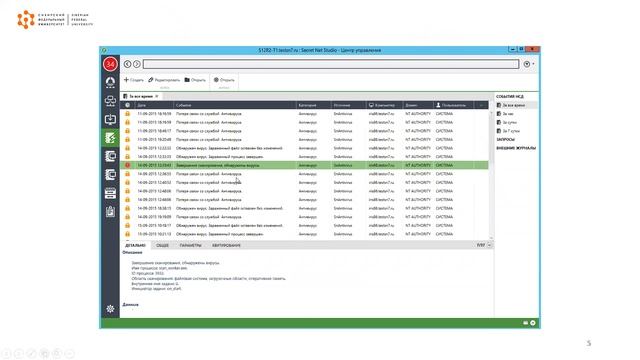This screenshot has height=360, width=640.
Task: Open the За сутки filter in right panel
Action: coord(507,122)
